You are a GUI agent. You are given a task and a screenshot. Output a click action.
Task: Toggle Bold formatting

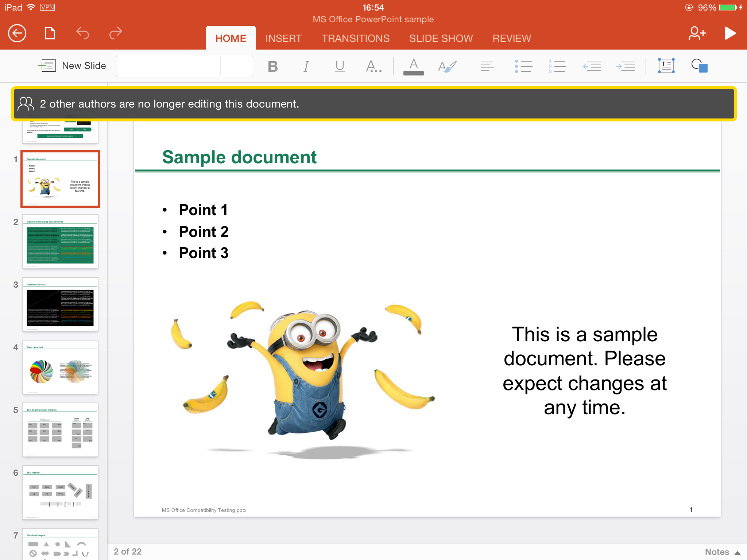pyautogui.click(x=272, y=66)
